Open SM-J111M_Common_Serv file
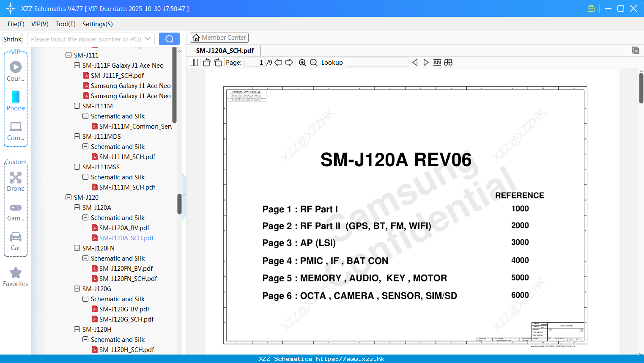The width and height of the screenshot is (644, 363). point(132,126)
